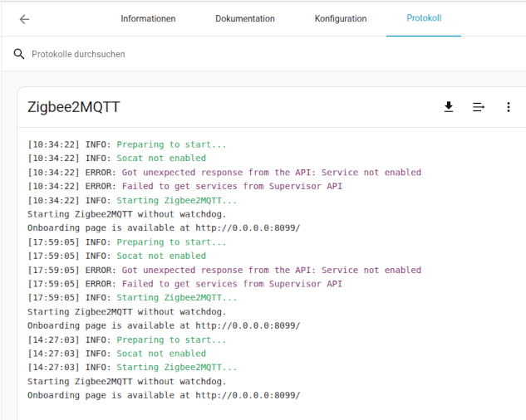Click the 10:34:22 'Socat not enabled' entry
This screenshot has height=420, width=526.
point(116,159)
